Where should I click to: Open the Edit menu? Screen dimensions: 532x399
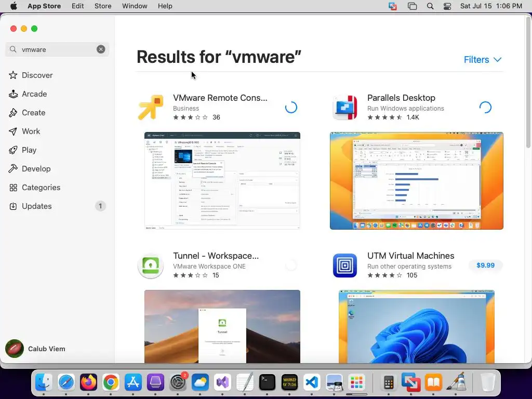(x=78, y=6)
